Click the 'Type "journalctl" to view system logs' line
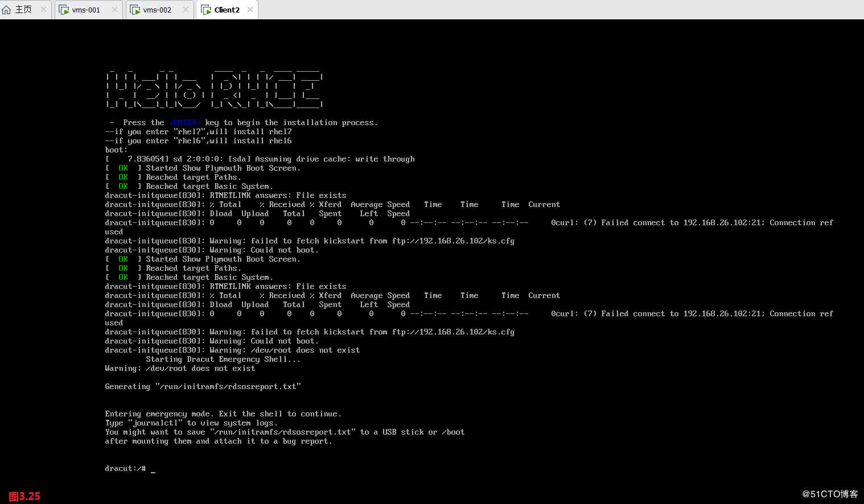 point(191,423)
